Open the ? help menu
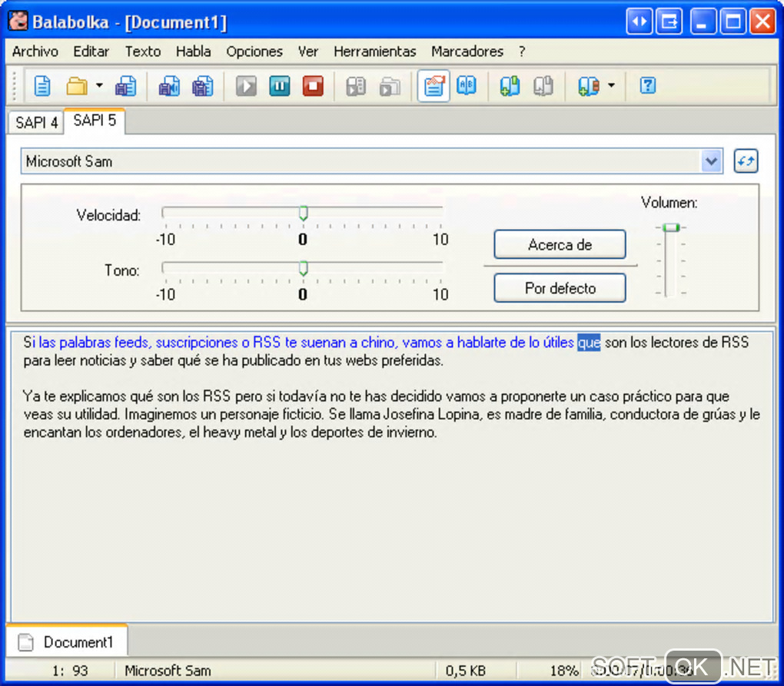The height and width of the screenshot is (686, 784). point(522,51)
